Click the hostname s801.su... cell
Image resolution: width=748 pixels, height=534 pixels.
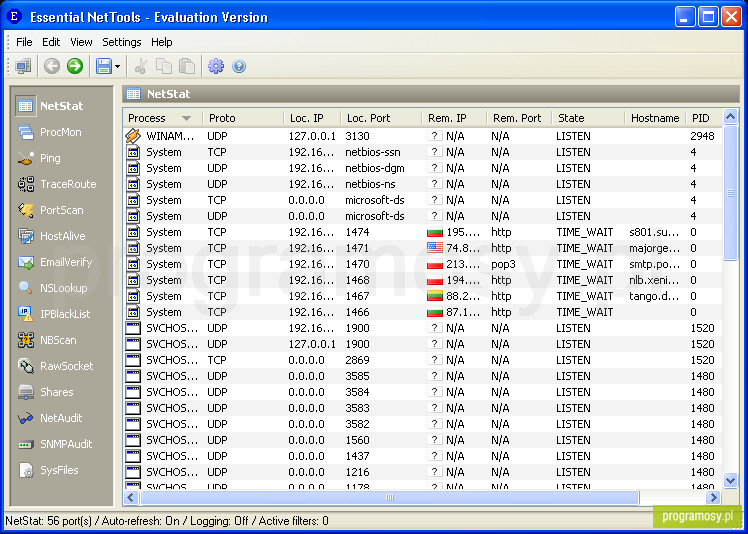click(x=654, y=232)
